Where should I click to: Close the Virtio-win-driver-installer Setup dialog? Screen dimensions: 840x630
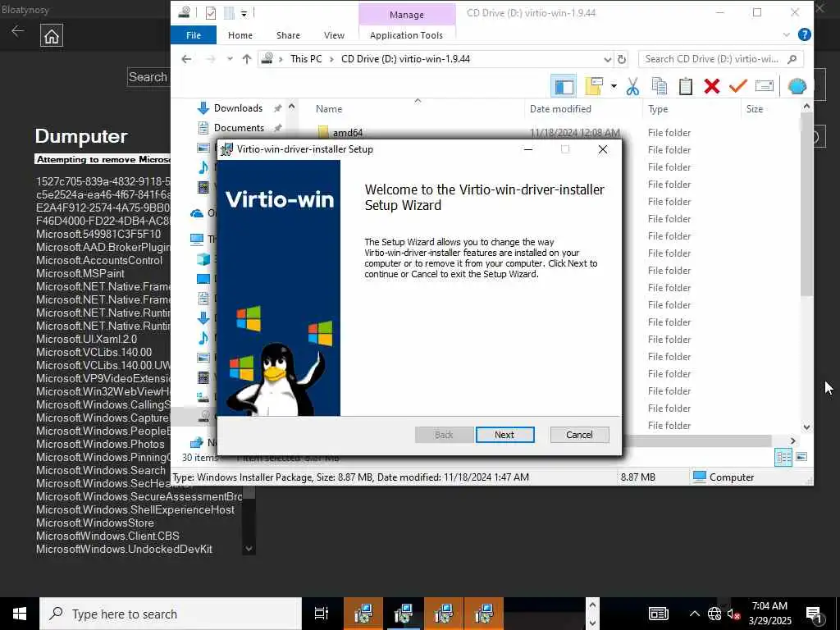[603, 149]
